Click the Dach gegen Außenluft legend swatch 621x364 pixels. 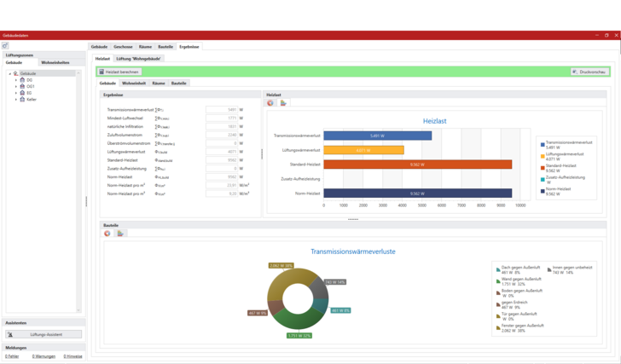(498, 270)
